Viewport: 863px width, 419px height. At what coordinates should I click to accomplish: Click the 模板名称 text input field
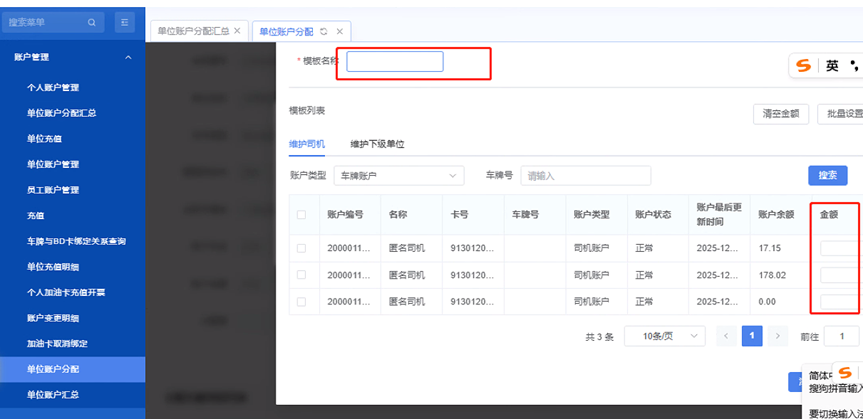pyautogui.click(x=394, y=62)
